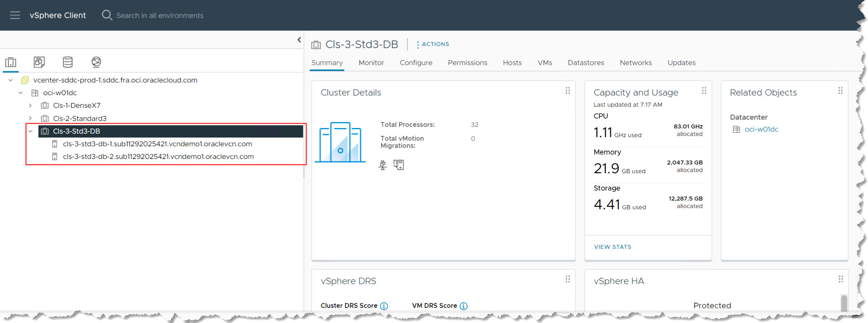Switch to the Configure tab
Screen dimensions: 868x323
point(416,63)
